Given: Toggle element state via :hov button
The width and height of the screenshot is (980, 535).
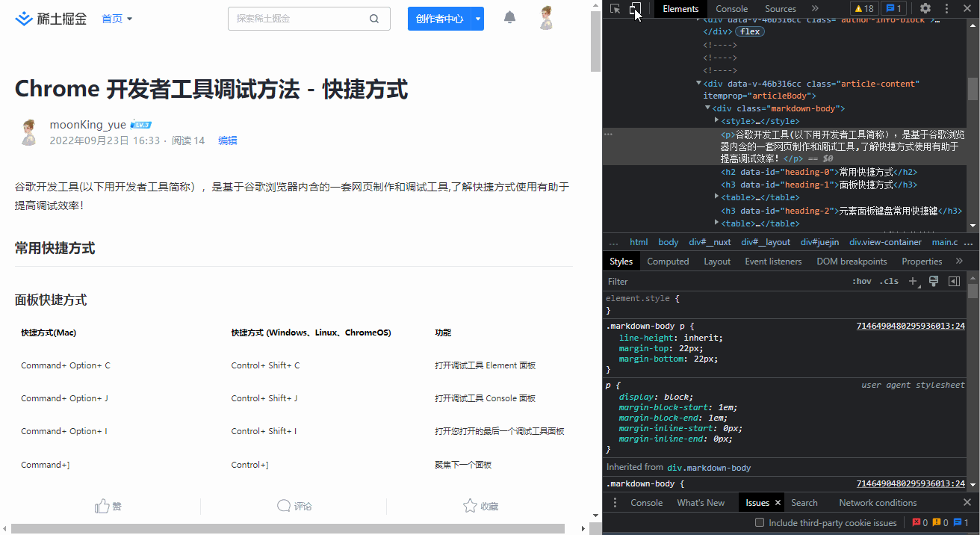Looking at the screenshot, I should [862, 282].
